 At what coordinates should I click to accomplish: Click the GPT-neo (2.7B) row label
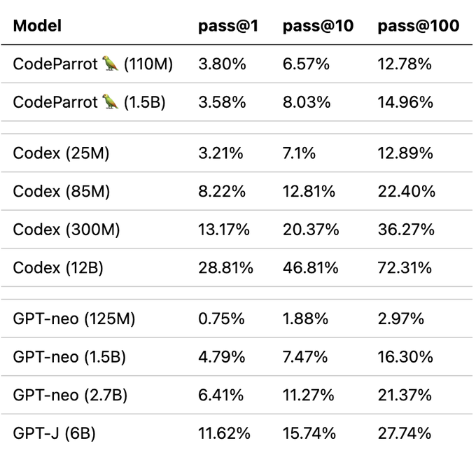click(70, 396)
